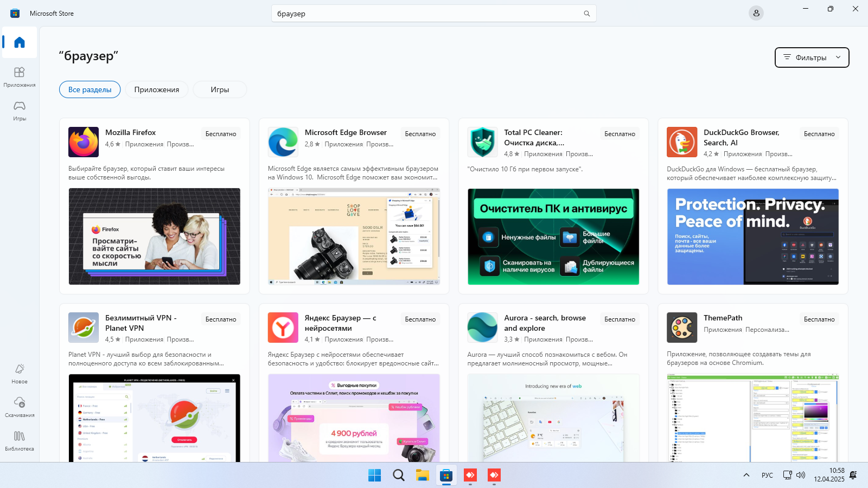This screenshot has width=868, height=488.
Task: Open the Mozilla Firefox store page
Action: coord(130,132)
